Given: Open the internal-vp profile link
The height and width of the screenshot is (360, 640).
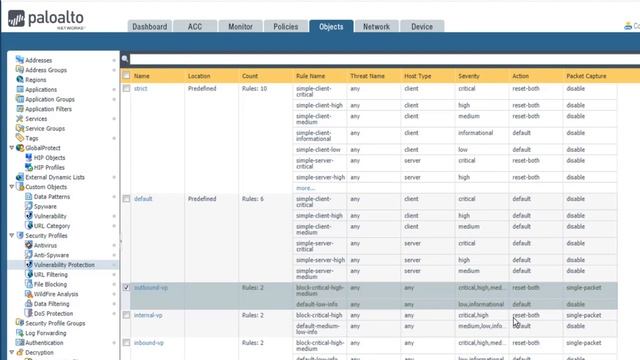Looking at the screenshot, I should (x=148, y=315).
